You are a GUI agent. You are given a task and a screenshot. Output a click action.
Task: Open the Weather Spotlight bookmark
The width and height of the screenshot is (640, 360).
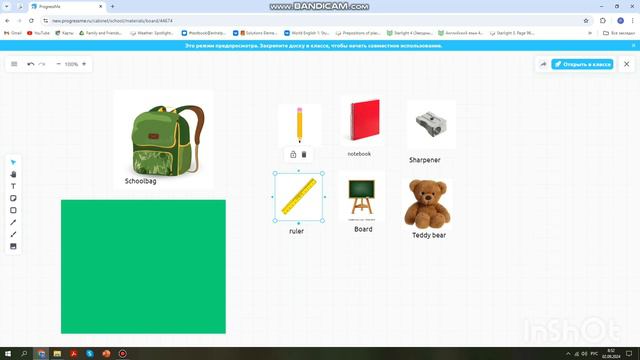(x=152, y=33)
